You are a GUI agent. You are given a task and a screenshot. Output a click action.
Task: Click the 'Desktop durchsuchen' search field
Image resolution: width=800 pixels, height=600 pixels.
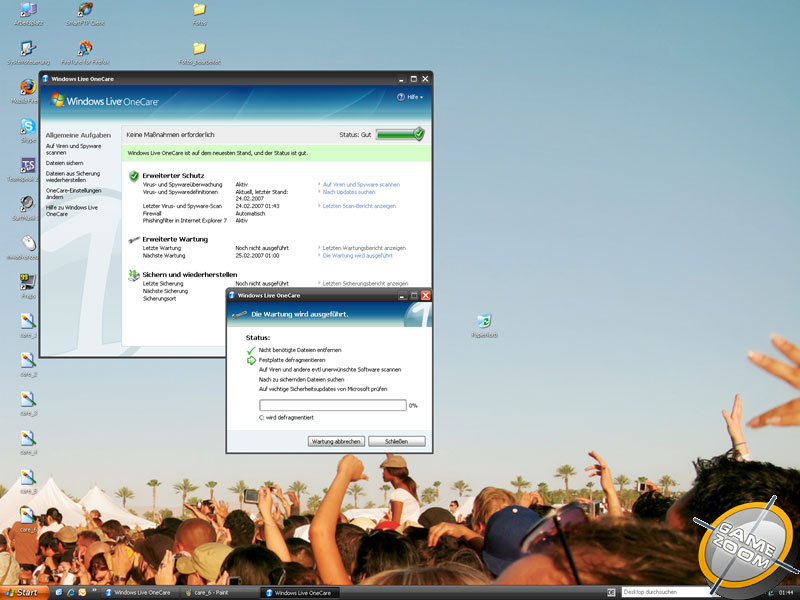pos(663,592)
